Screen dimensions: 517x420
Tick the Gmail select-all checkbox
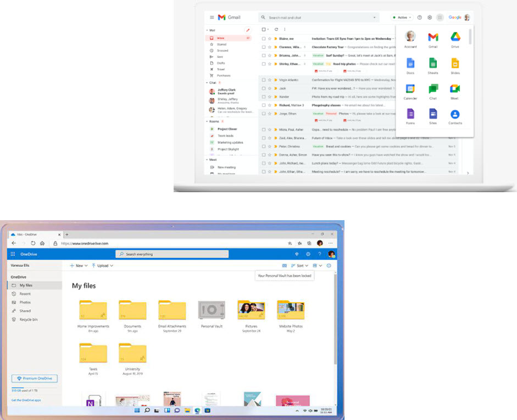point(264,29)
